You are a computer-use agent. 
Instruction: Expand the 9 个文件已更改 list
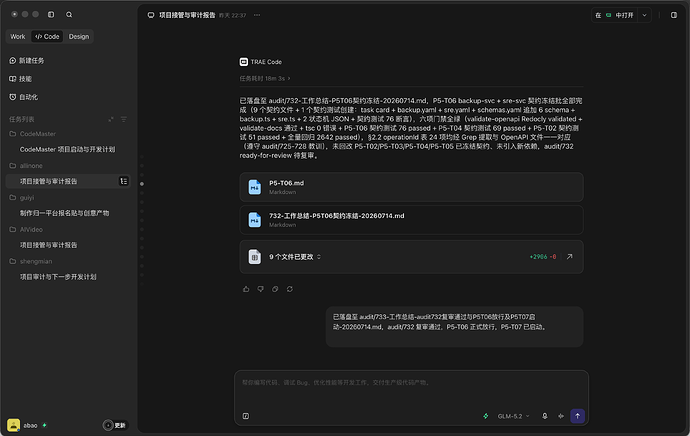click(x=295, y=257)
